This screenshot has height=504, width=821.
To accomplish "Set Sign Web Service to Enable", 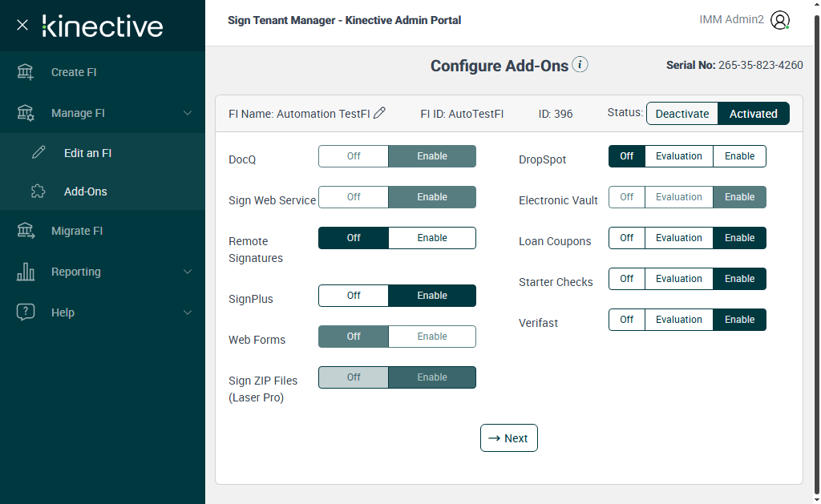I will [x=432, y=197].
